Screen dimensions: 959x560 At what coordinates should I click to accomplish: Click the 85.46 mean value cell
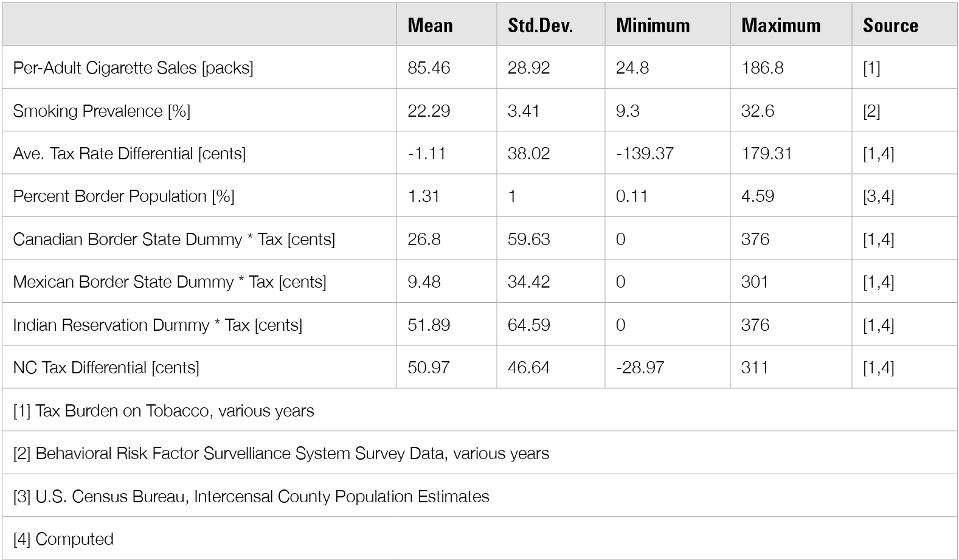click(429, 67)
